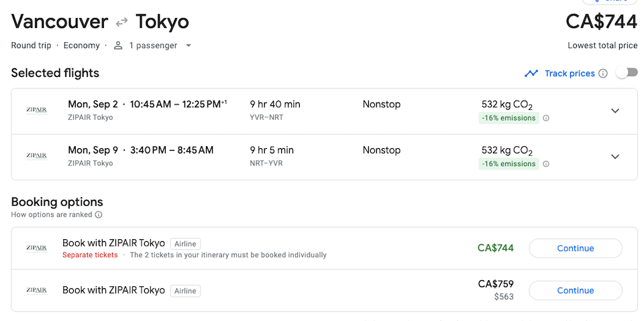
Task: Click ZIPAIR logo on Sep 2 flight
Action: (x=36, y=110)
